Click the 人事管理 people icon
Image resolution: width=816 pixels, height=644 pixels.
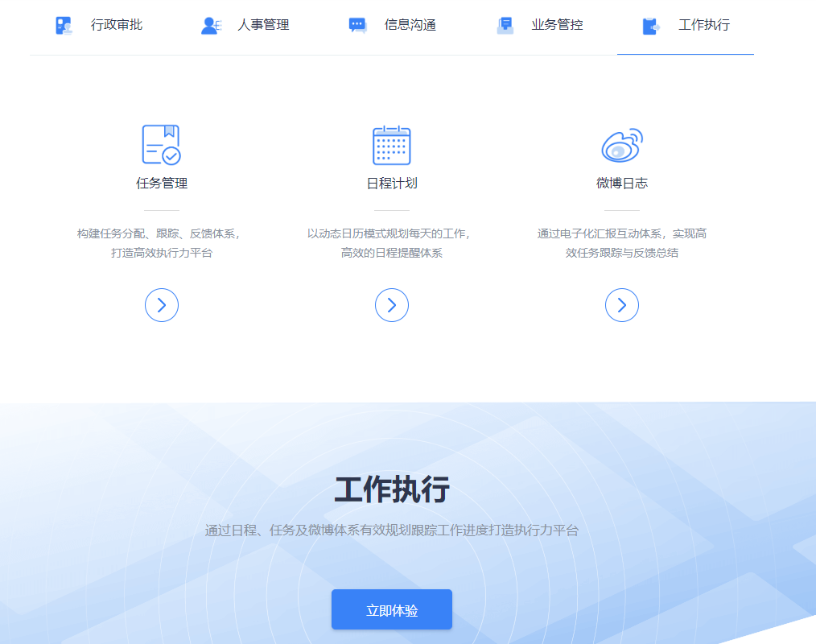pos(211,24)
